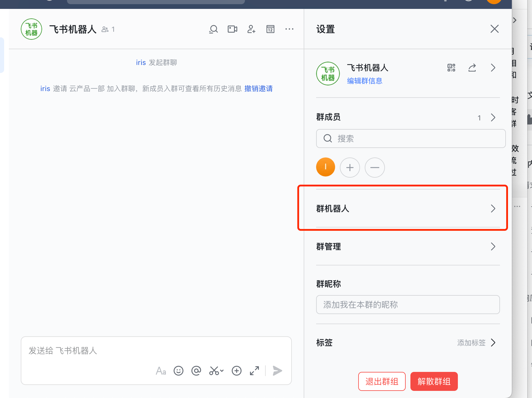Viewport: 532px width, 398px height.
Task: Open the plus attachment menu in composer
Action: (x=237, y=371)
